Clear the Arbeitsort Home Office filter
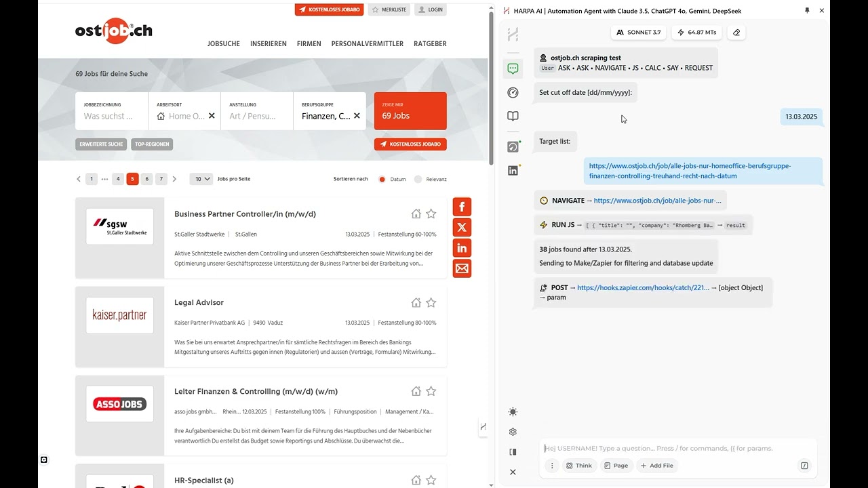 tap(212, 116)
